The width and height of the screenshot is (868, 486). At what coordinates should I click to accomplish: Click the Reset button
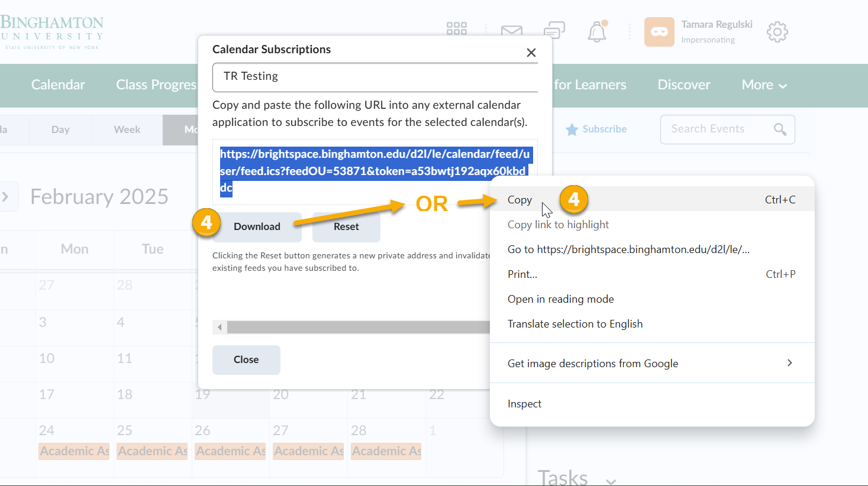click(x=346, y=226)
